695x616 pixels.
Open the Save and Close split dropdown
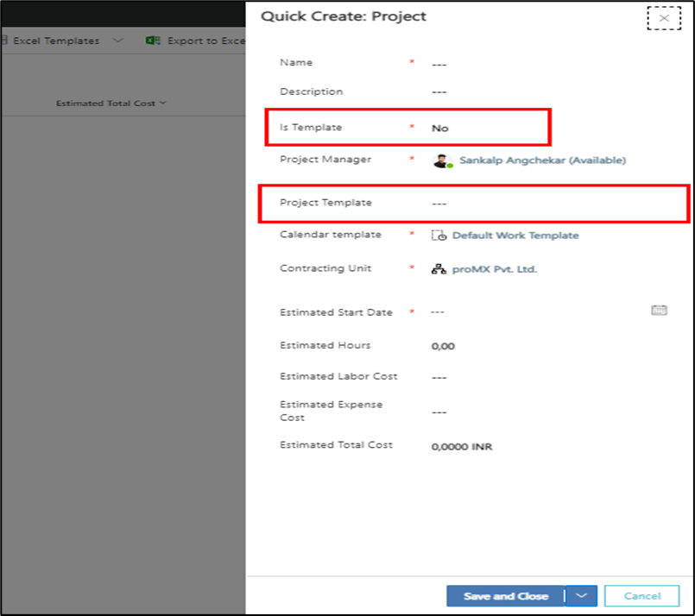[582, 595]
